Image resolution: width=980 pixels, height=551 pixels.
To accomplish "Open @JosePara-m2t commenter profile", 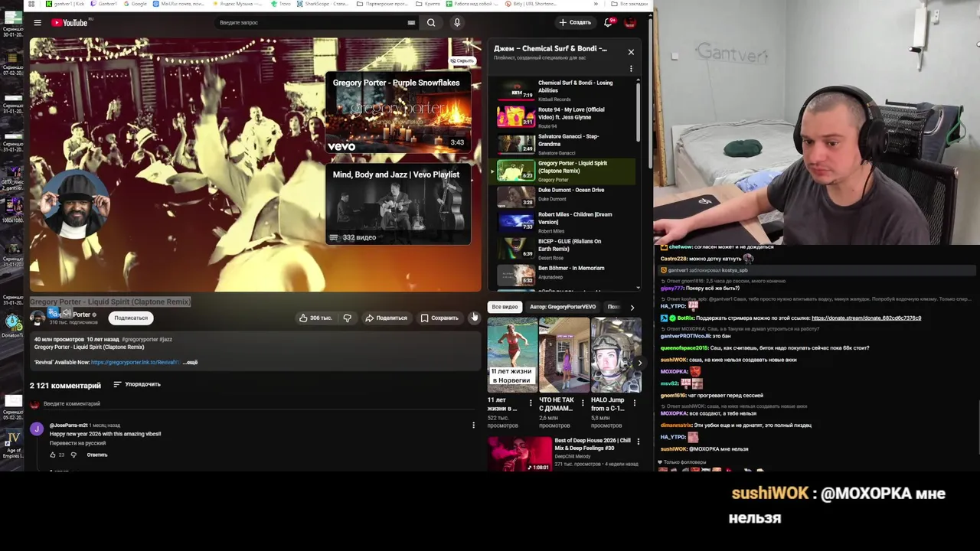I will click(68, 425).
